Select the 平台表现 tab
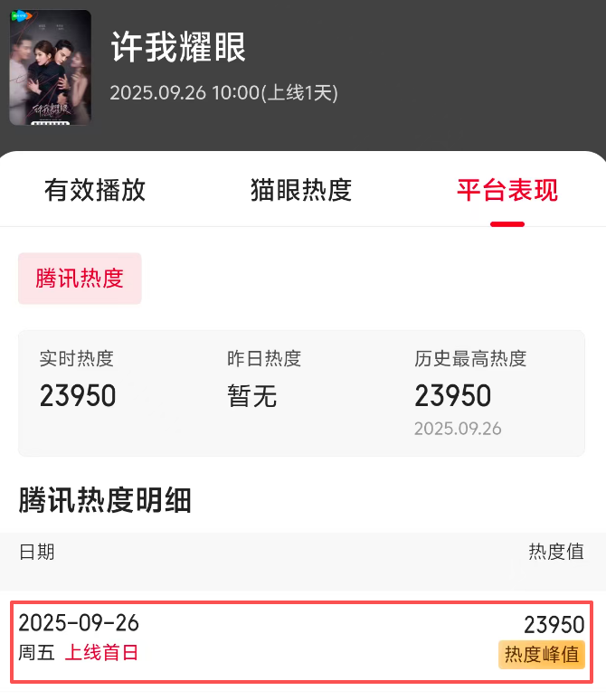This screenshot has width=606, height=700. pyautogui.click(x=507, y=190)
